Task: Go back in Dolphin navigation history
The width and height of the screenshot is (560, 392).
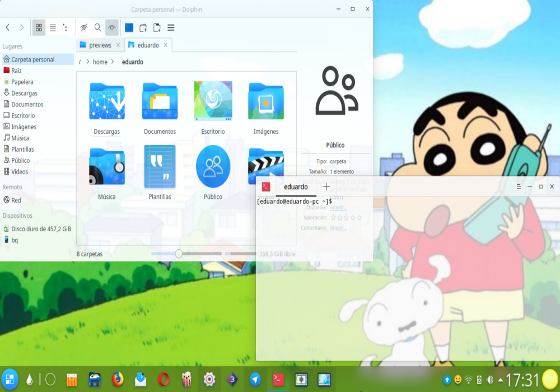Action: point(7,27)
